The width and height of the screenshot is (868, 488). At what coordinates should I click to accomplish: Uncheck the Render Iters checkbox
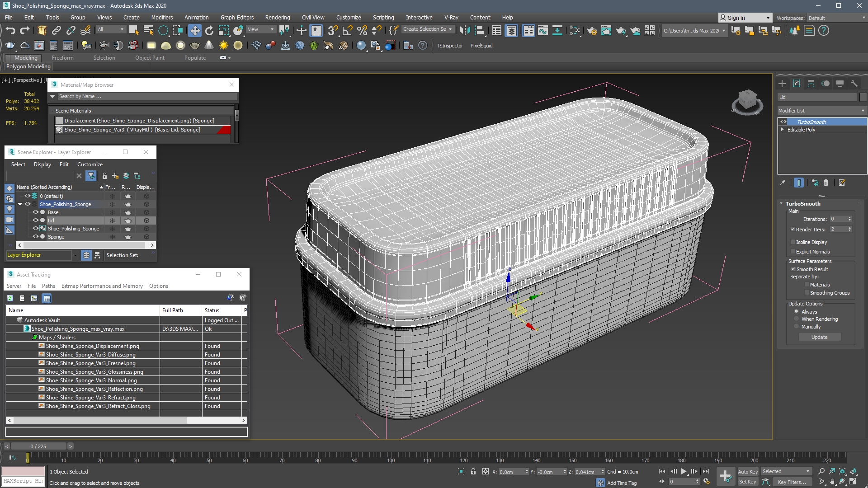point(793,229)
